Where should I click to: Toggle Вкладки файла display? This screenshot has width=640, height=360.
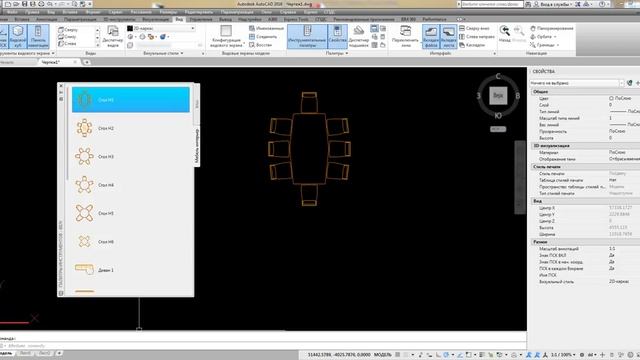(431, 37)
